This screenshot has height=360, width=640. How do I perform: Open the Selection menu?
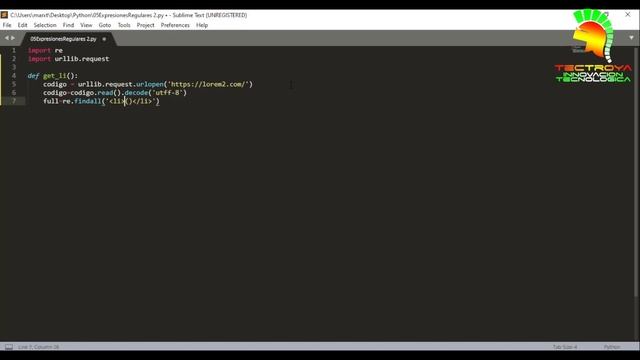[x=45, y=25]
